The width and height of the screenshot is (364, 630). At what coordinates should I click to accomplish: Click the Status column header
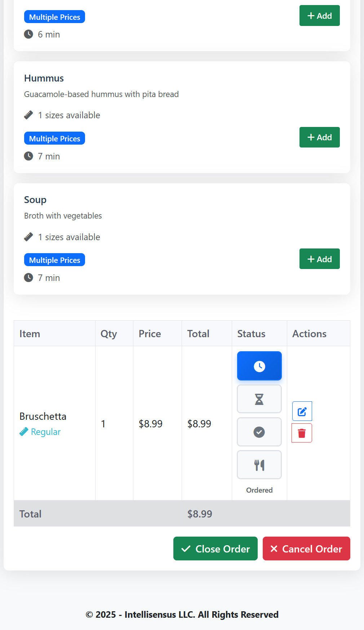pos(251,334)
